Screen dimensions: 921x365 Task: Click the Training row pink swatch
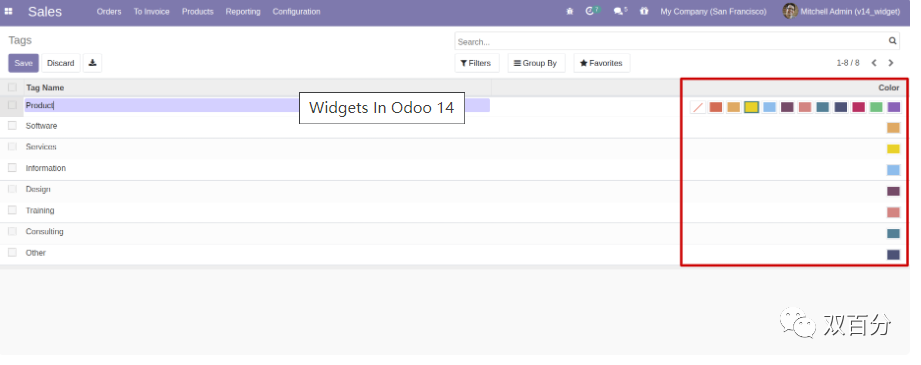(893, 212)
